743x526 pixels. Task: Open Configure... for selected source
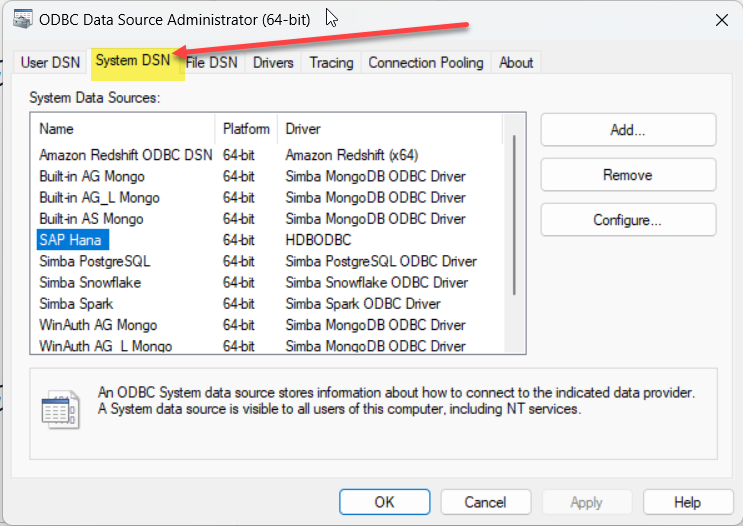[628, 220]
